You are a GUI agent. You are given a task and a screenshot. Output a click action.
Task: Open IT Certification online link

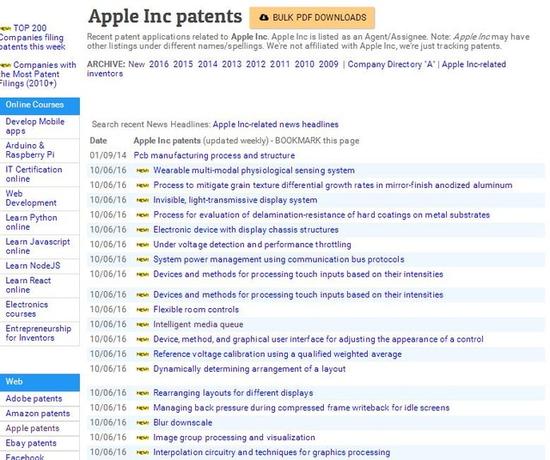(34, 174)
